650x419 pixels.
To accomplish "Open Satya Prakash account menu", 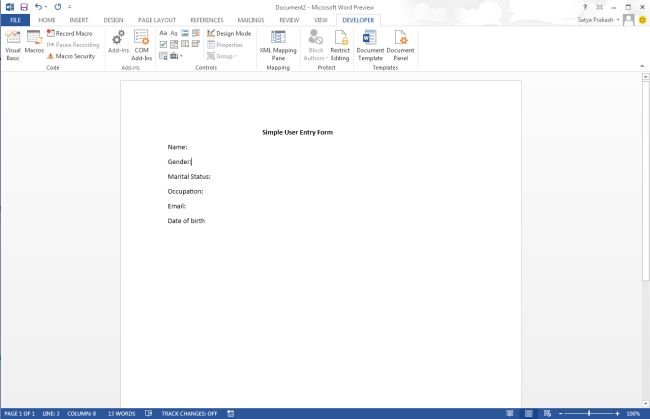I will (x=598, y=20).
